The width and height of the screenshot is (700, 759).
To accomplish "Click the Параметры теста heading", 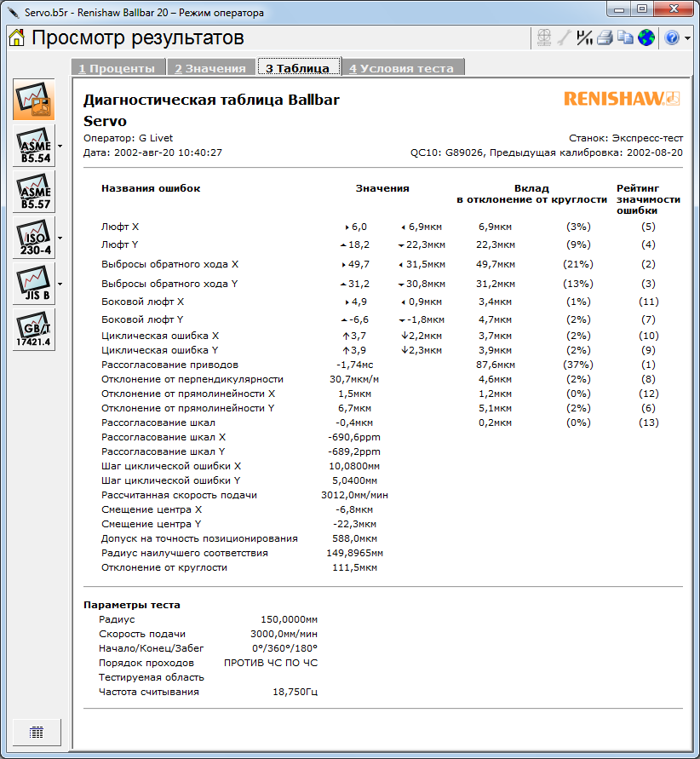I will (x=132, y=605).
